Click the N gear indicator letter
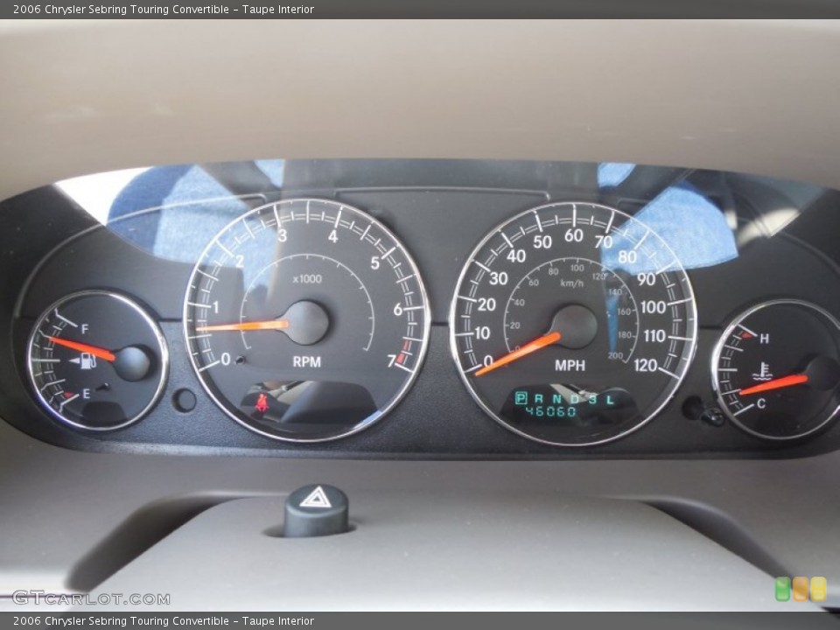Viewport: 840px width, 630px height. click(x=556, y=399)
